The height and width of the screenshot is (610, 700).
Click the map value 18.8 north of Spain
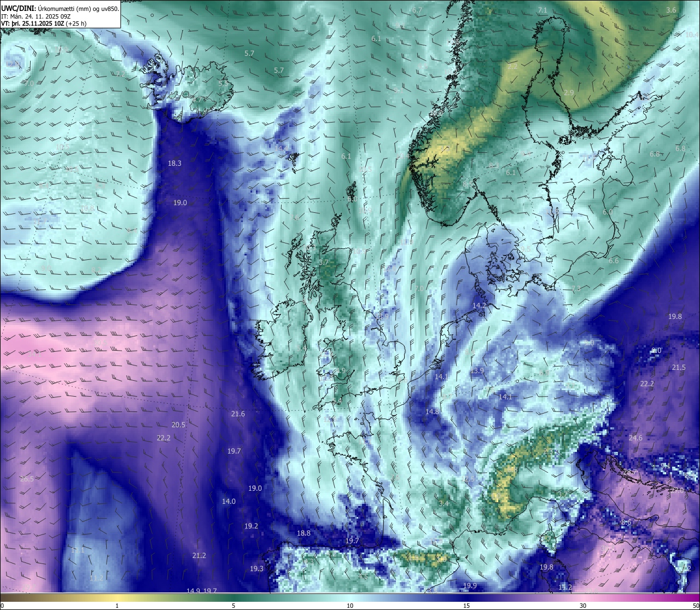[x=304, y=533]
